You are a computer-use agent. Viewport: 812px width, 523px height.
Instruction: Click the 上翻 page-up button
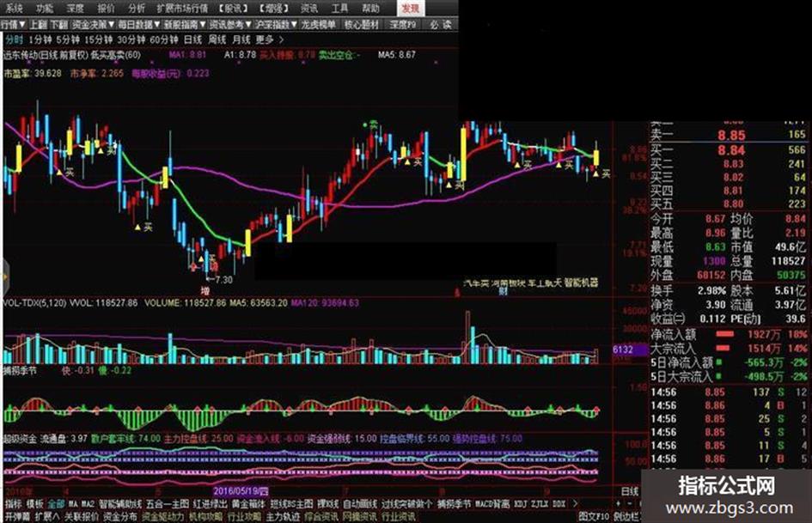39,24
